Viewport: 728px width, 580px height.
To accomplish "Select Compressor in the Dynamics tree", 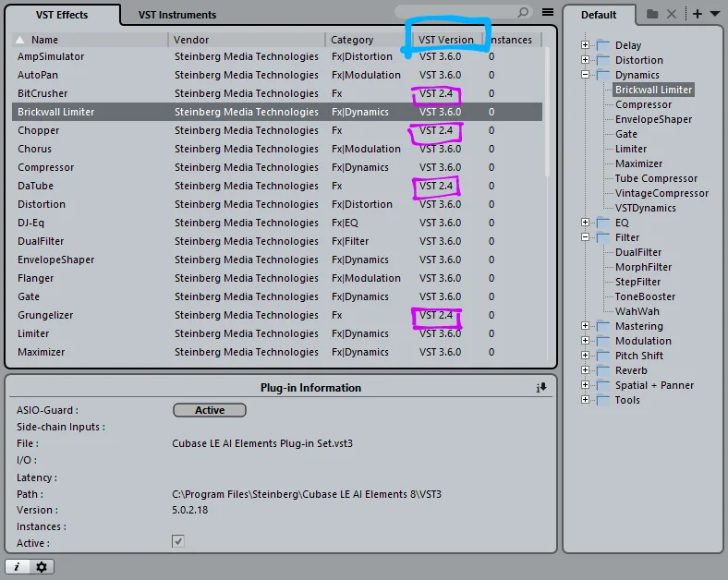I will click(x=643, y=104).
